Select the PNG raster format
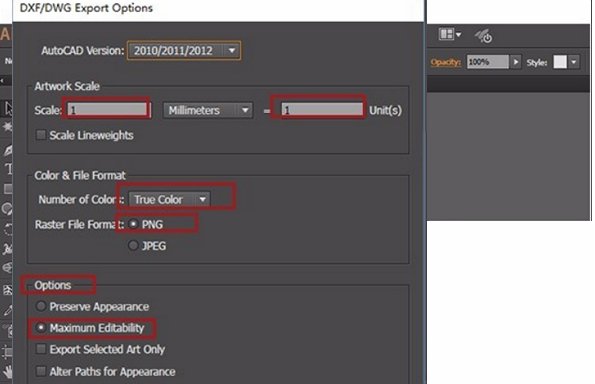Viewport: 595px width, 384px height. [133, 224]
